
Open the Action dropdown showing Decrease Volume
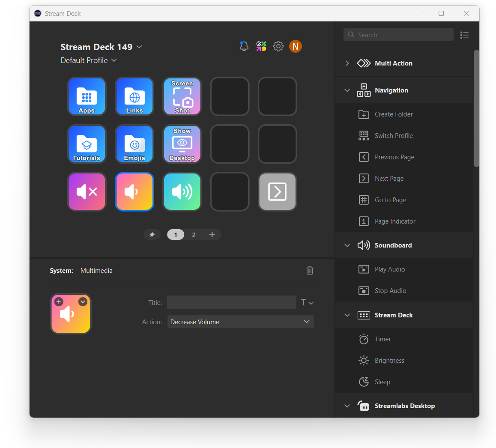240,322
